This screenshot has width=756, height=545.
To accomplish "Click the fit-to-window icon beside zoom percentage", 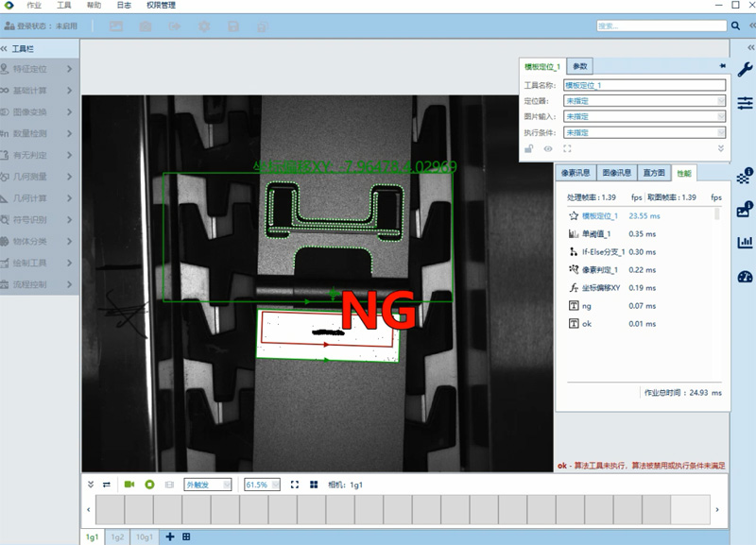I will [295, 485].
